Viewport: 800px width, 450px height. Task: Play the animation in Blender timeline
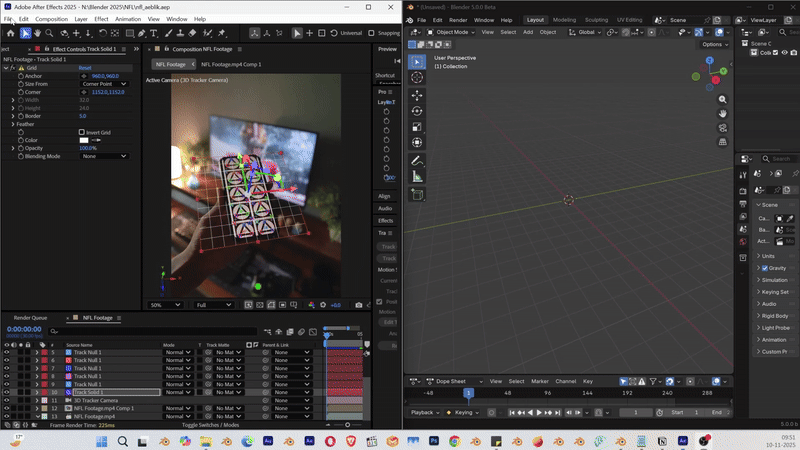(538, 412)
